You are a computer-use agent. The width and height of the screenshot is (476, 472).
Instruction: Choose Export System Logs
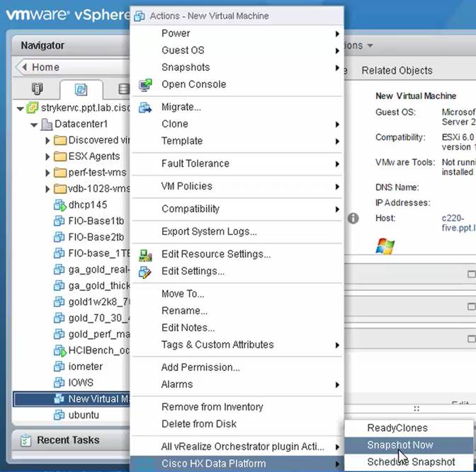click(237, 231)
